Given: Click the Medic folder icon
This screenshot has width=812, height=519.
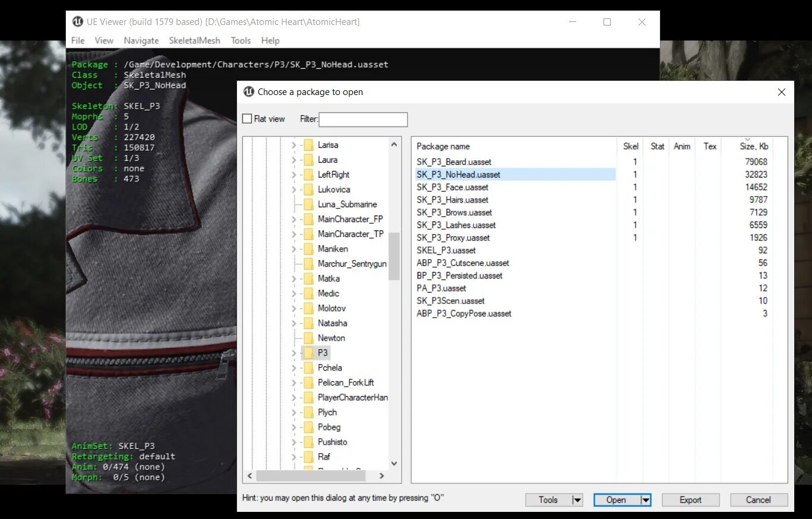Looking at the screenshot, I should tap(308, 293).
